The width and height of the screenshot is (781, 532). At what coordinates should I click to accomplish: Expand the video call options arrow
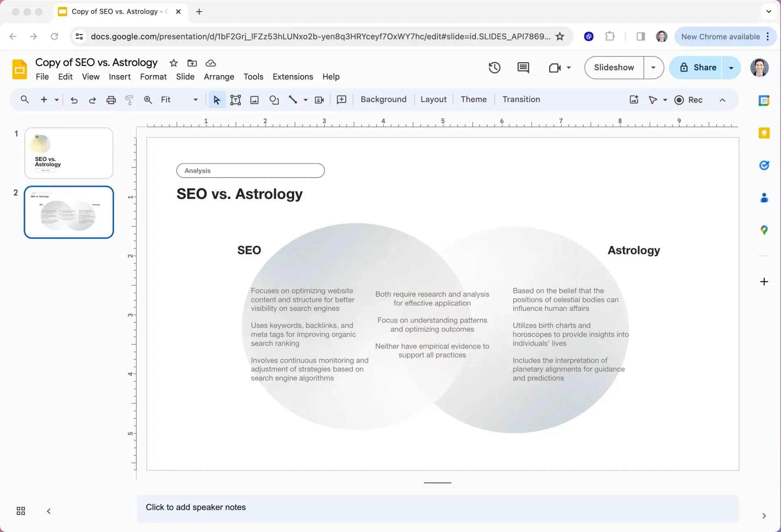[569, 67]
